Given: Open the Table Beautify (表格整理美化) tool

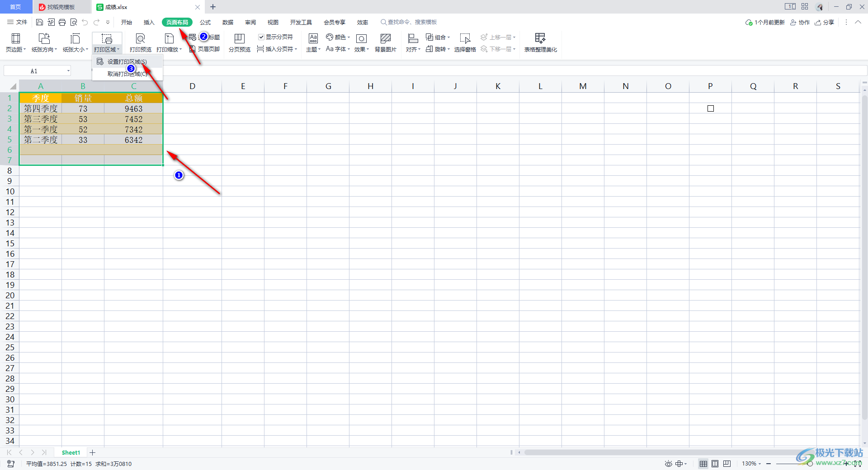Looking at the screenshot, I should coord(540,43).
